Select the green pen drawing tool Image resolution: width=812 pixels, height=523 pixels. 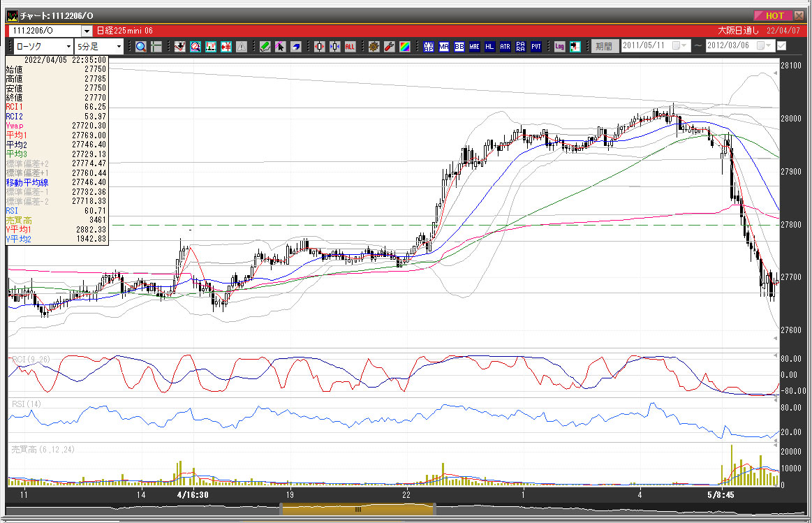tap(265, 47)
